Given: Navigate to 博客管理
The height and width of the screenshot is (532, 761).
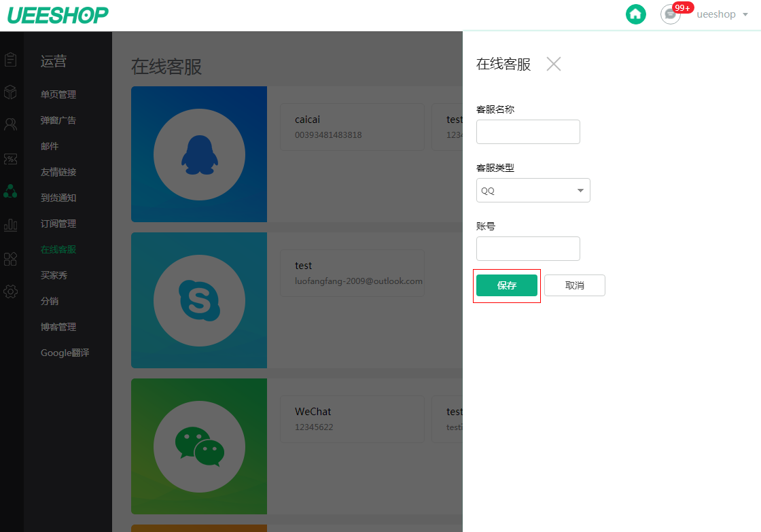Looking at the screenshot, I should (x=58, y=327).
